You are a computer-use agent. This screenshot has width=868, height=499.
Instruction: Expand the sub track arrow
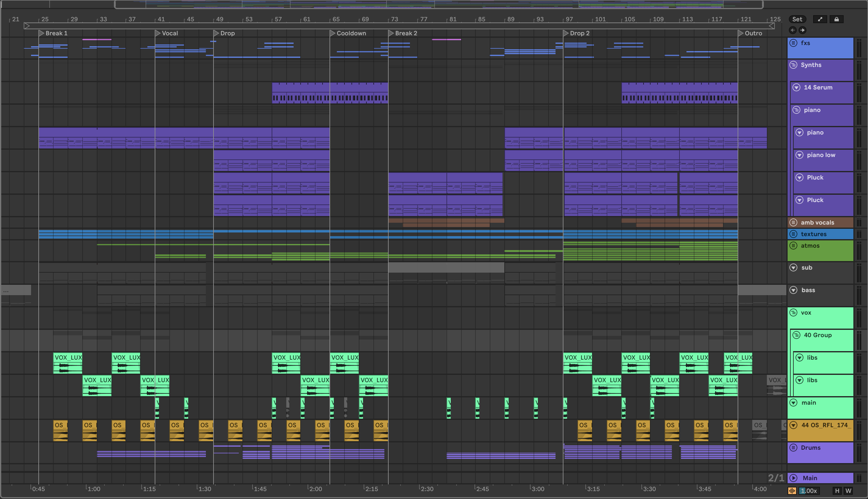pos(793,267)
